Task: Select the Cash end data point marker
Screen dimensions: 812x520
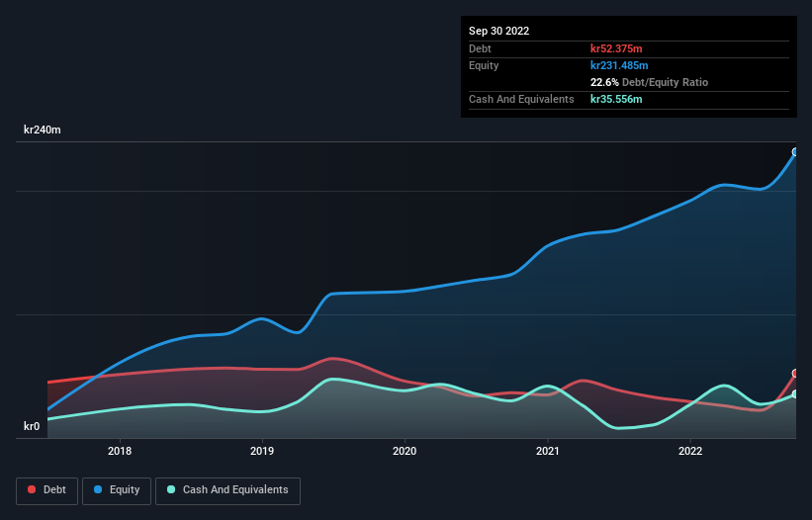Action: tap(795, 394)
